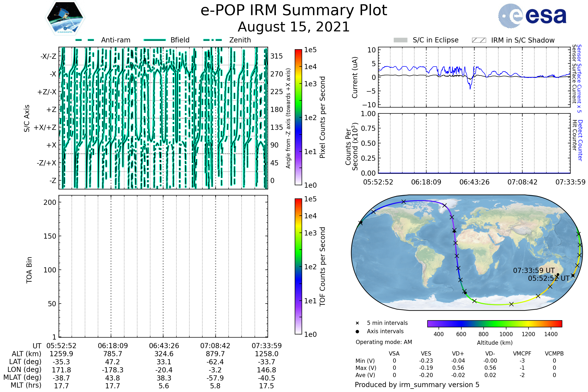Click the hatched IRM in S/C Shadow patch
This screenshot has height=392, width=588.
[479, 40]
